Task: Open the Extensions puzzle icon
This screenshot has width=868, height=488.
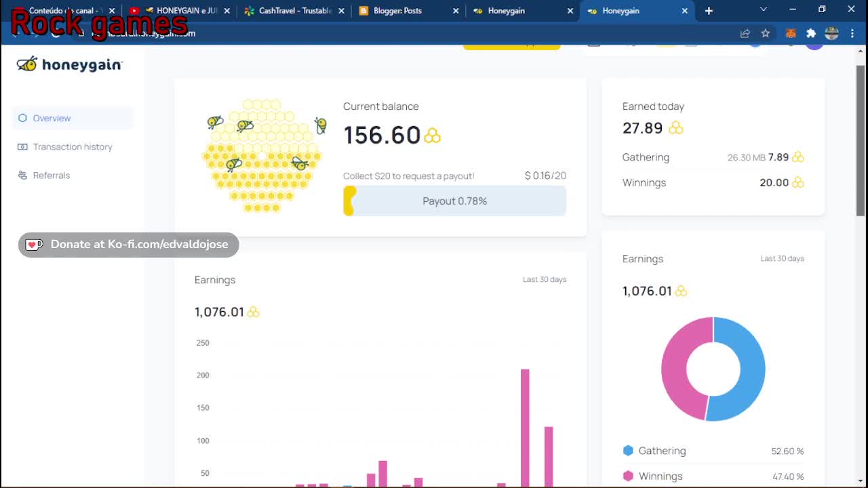Action: click(x=811, y=33)
